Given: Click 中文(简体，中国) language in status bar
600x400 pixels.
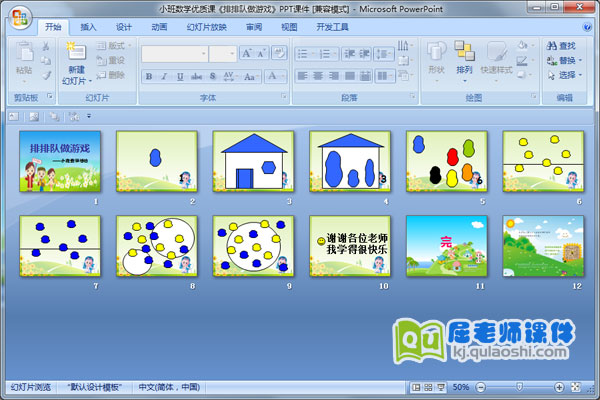Looking at the screenshot, I should coord(169,387).
